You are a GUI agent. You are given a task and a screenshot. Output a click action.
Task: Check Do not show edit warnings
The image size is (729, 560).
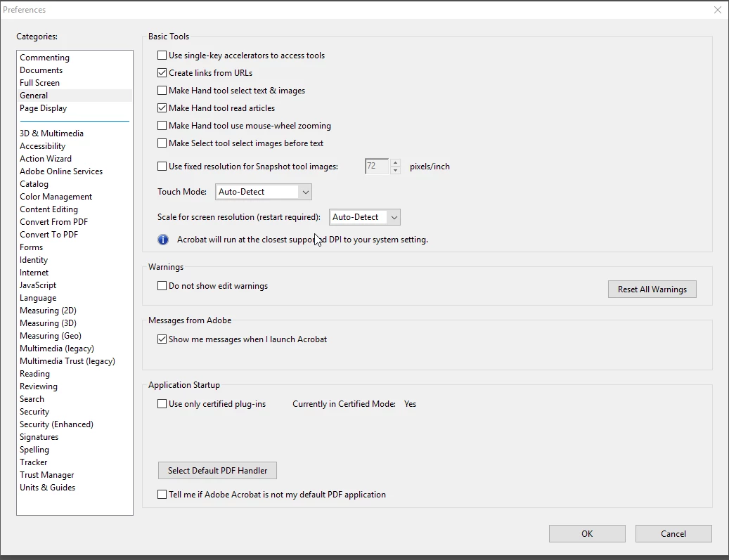[x=162, y=286]
